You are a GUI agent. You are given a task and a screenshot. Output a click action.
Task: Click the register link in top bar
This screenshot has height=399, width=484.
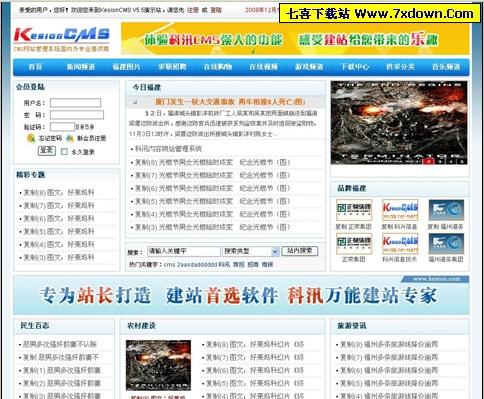point(193,10)
